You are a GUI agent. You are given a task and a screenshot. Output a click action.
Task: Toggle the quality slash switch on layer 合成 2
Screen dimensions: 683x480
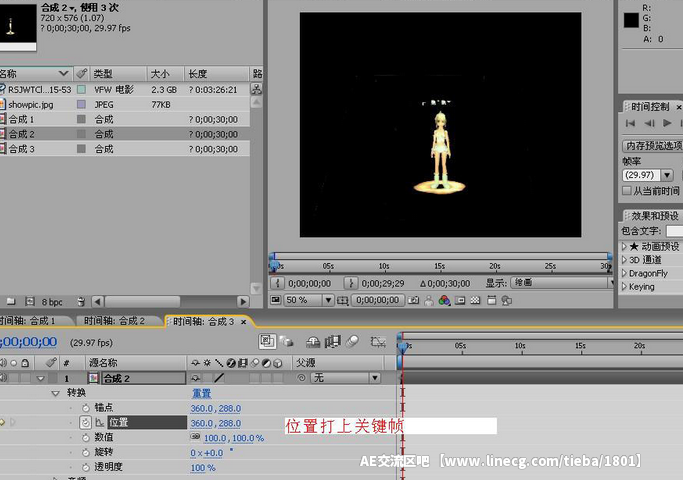220,378
